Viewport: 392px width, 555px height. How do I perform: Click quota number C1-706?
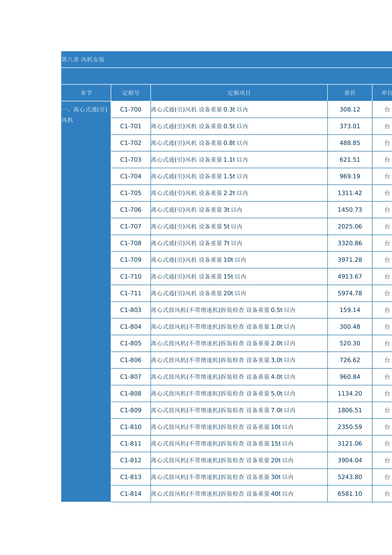coord(131,210)
